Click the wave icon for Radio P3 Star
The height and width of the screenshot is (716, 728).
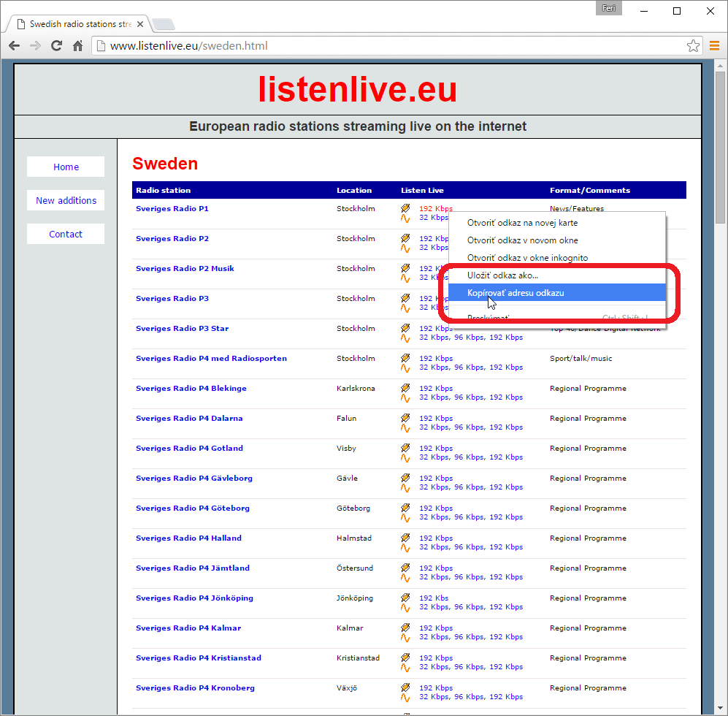(x=405, y=338)
